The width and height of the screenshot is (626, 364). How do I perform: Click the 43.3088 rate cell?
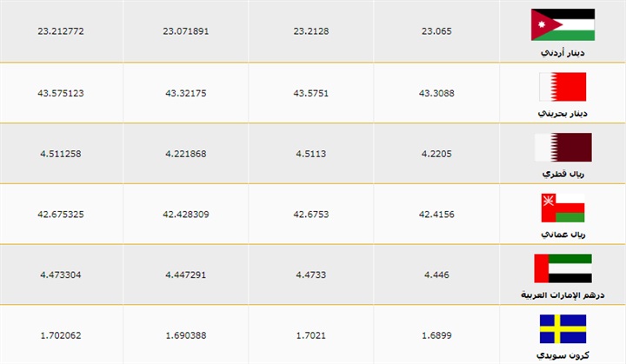pyautogui.click(x=436, y=92)
